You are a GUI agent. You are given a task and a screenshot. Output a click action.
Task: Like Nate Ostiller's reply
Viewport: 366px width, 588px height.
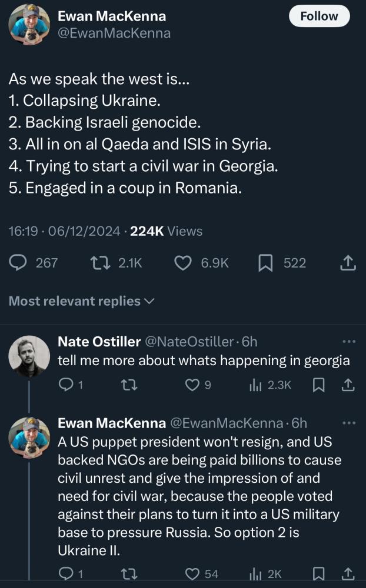pyautogui.click(x=192, y=385)
